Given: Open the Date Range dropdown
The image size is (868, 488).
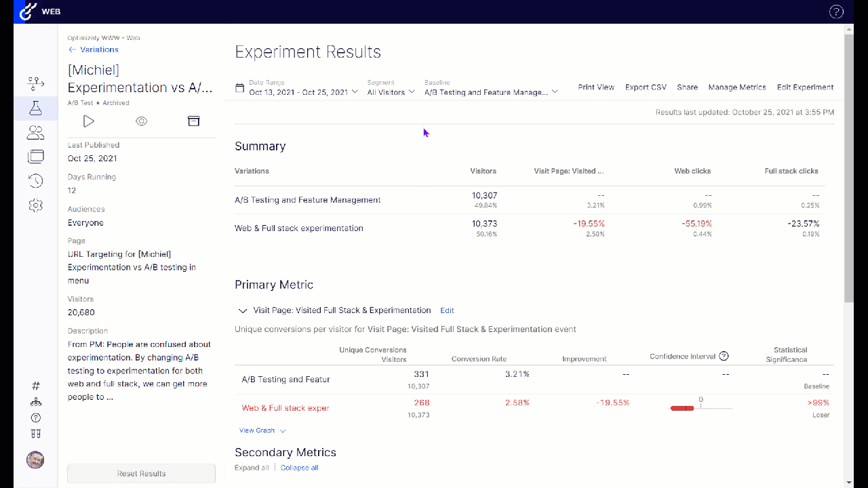Looking at the screenshot, I should tap(303, 91).
